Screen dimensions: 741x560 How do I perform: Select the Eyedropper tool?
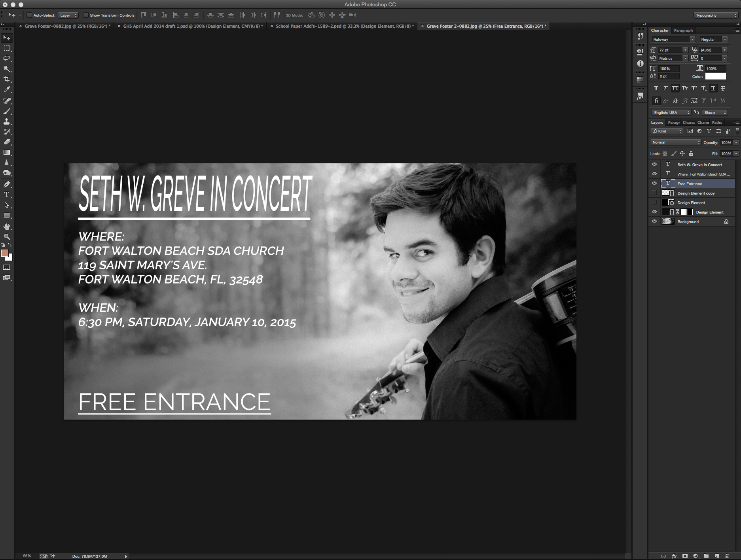7,90
